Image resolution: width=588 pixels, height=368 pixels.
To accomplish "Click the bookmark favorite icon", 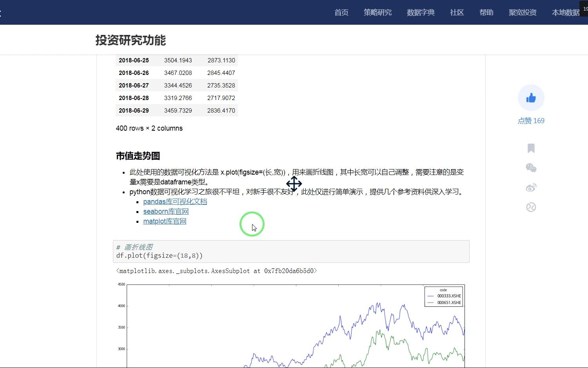I will tap(531, 148).
